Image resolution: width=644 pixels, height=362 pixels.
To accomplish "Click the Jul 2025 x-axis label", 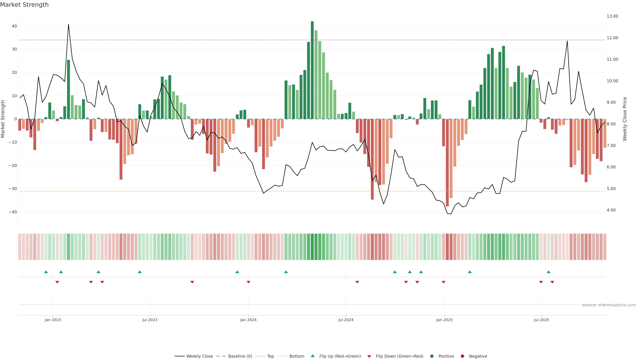I will (541, 320).
